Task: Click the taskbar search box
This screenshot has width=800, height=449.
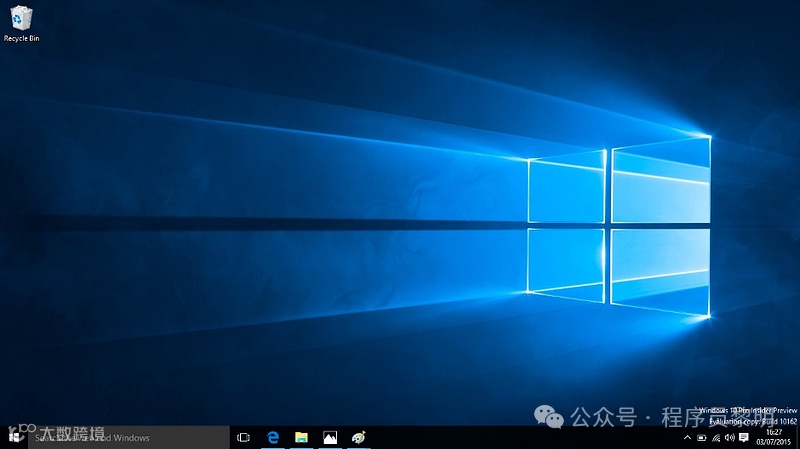Action: pyautogui.click(x=129, y=438)
